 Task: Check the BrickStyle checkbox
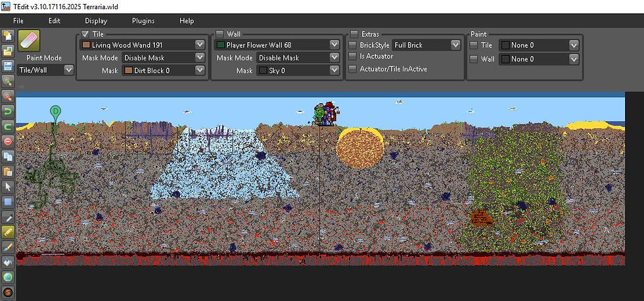pos(352,45)
